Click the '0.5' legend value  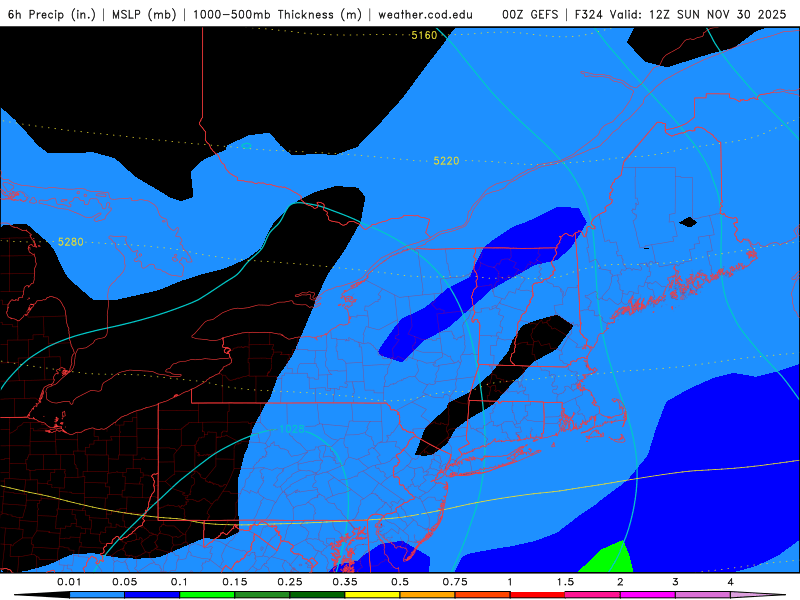(400, 582)
